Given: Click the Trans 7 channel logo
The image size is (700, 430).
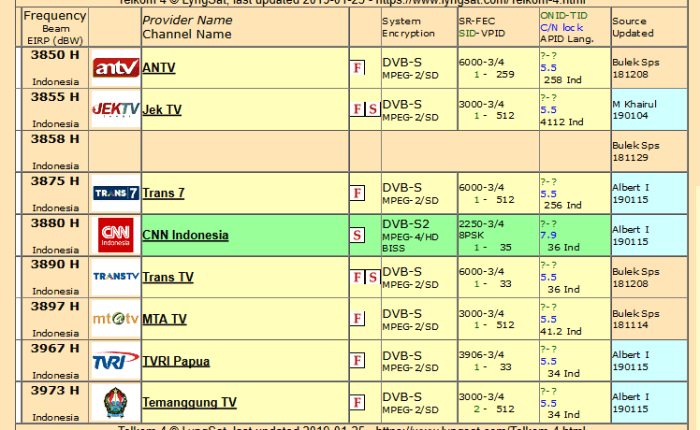Looking at the screenshot, I should [116, 193].
